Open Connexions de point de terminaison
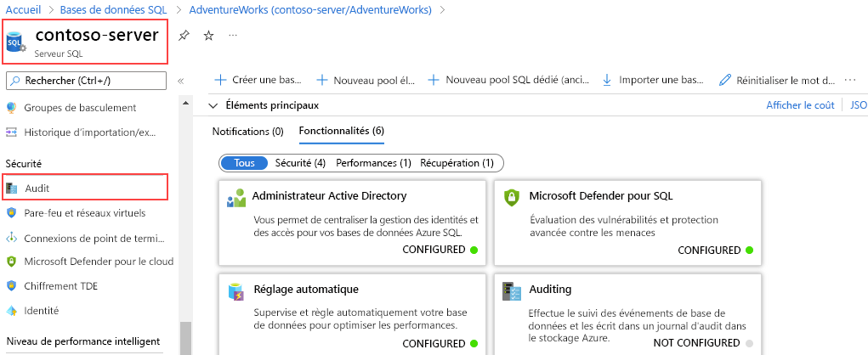 tap(94, 239)
